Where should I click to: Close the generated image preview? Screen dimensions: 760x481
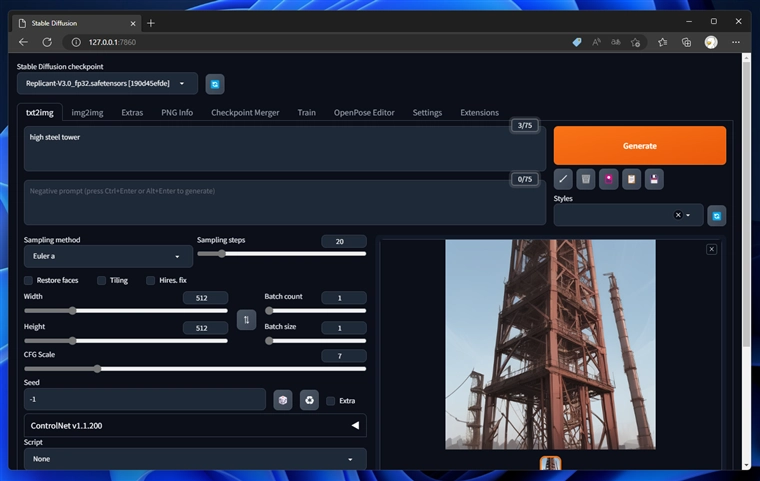pyautogui.click(x=711, y=249)
